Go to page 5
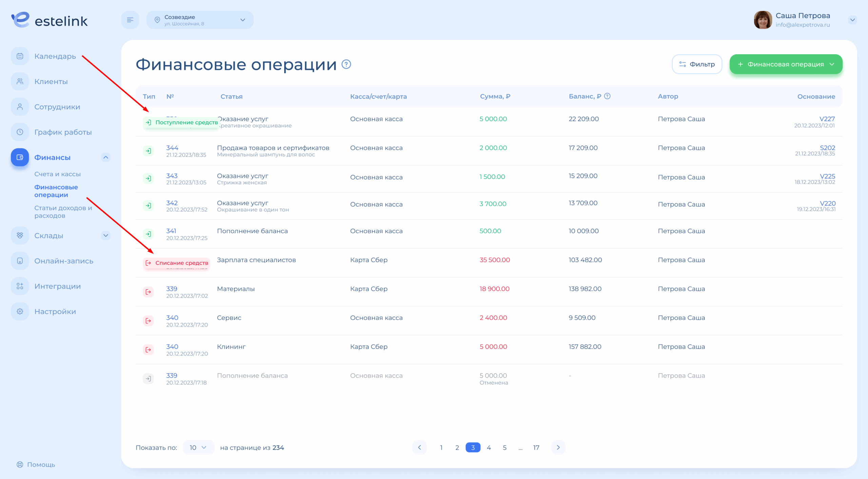This screenshot has width=868, height=479. coord(505,447)
